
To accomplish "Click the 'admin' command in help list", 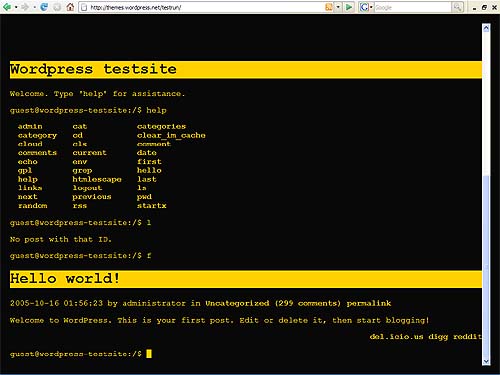I will pos(30,126).
